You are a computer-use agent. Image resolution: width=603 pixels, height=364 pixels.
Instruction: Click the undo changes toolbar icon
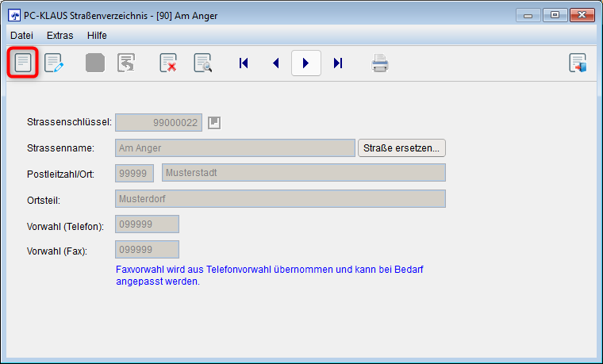126,63
